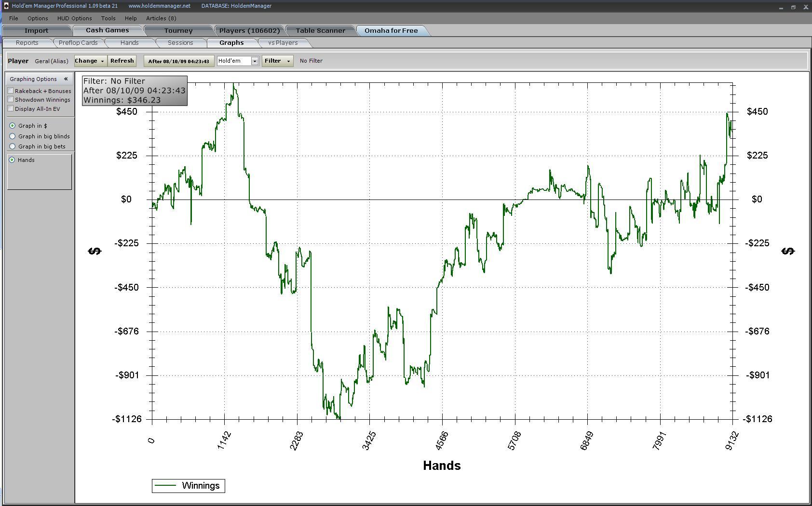
Task: Go to the Graphs sub-tab
Action: (x=231, y=43)
